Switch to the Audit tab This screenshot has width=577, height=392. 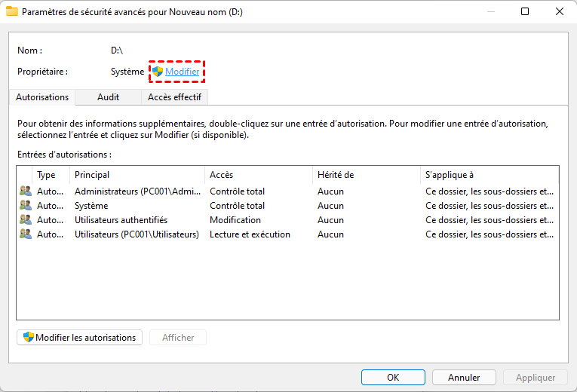coord(108,97)
